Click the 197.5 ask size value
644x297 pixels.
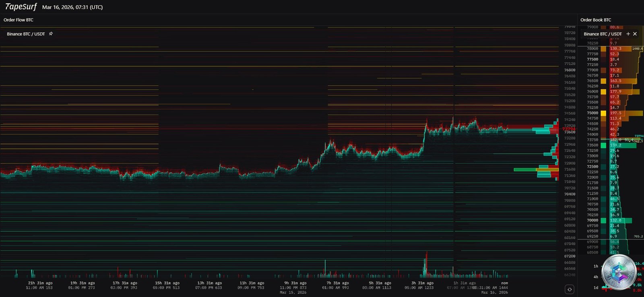(615, 113)
